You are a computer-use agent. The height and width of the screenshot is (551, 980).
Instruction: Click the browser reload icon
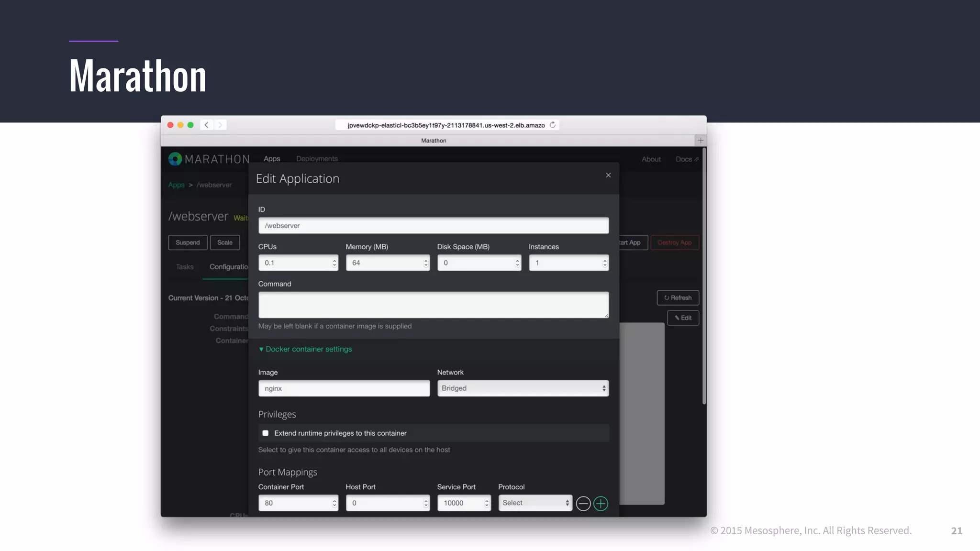pos(553,125)
